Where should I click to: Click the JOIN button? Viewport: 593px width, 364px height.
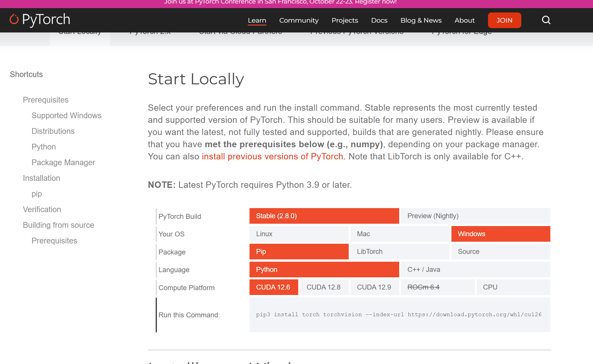[x=504, y=20]
